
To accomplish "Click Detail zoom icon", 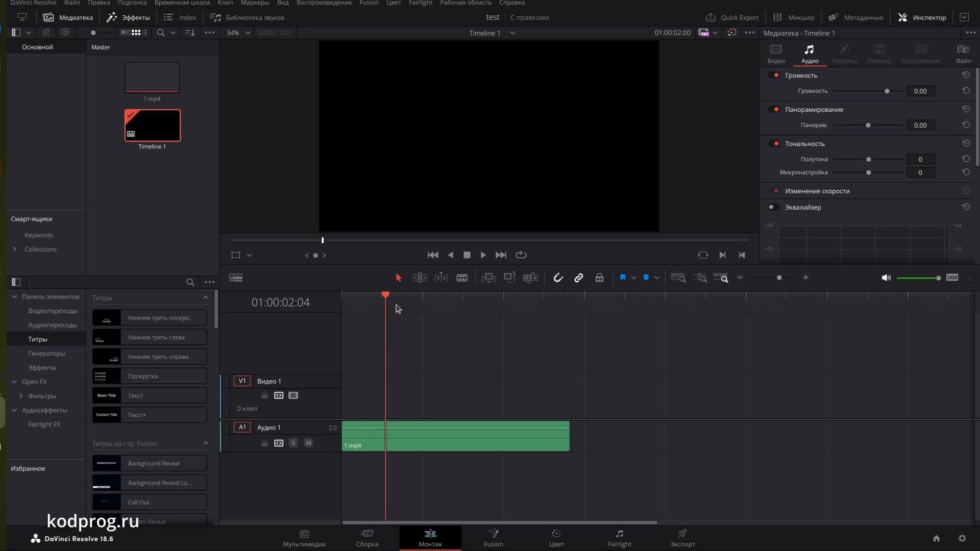I will pos(700,278).
